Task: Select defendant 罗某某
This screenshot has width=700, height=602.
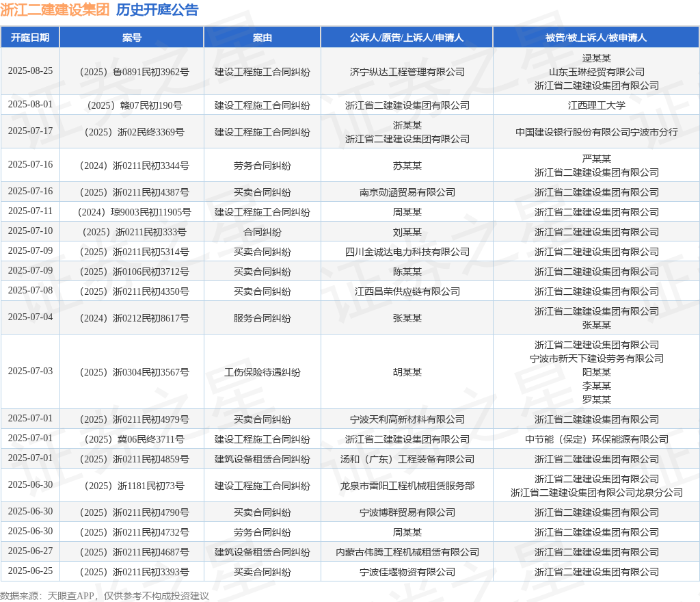Action: [596, 400]
